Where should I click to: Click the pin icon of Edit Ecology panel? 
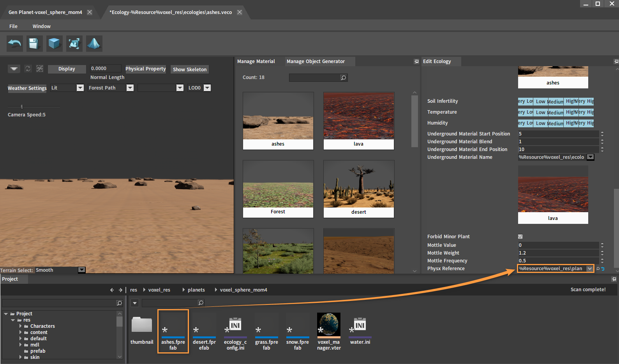[616, 62]
